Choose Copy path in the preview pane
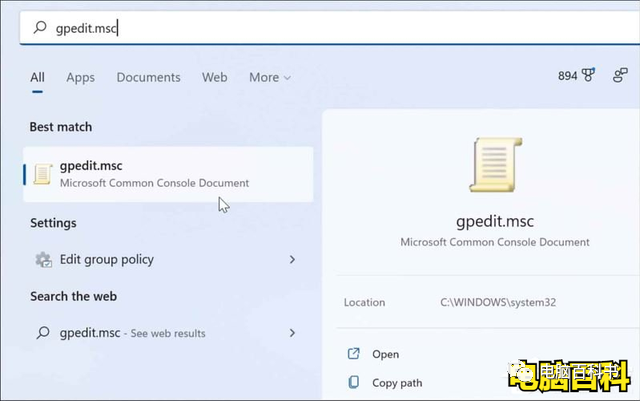The width and height of the screenshot is (640, 401). point(397,383)
